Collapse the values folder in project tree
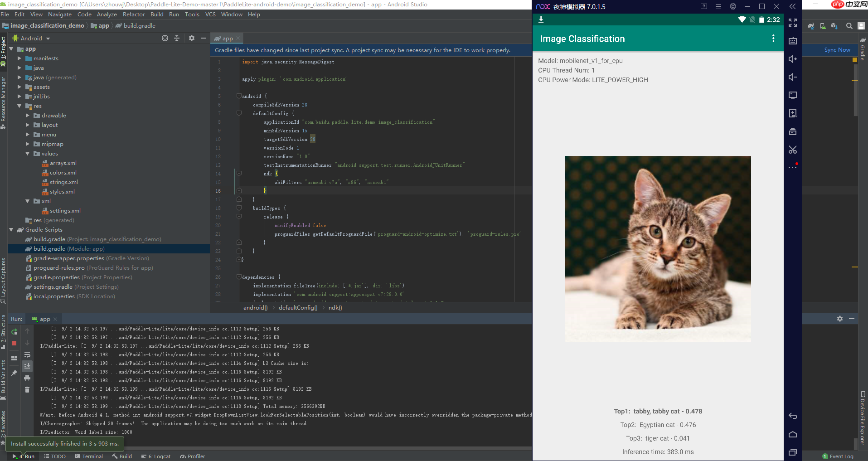Image resolution: width=868 pixels, height=461 pixels. (28, 154)
